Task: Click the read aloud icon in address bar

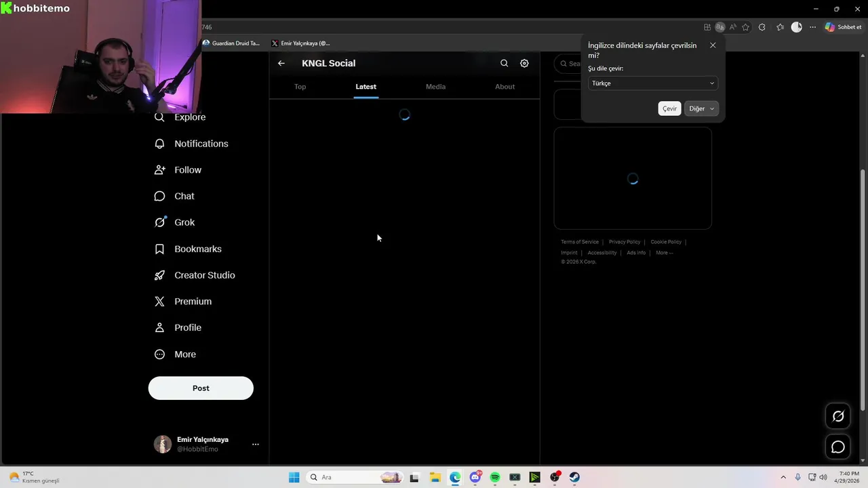Action: 733,27
